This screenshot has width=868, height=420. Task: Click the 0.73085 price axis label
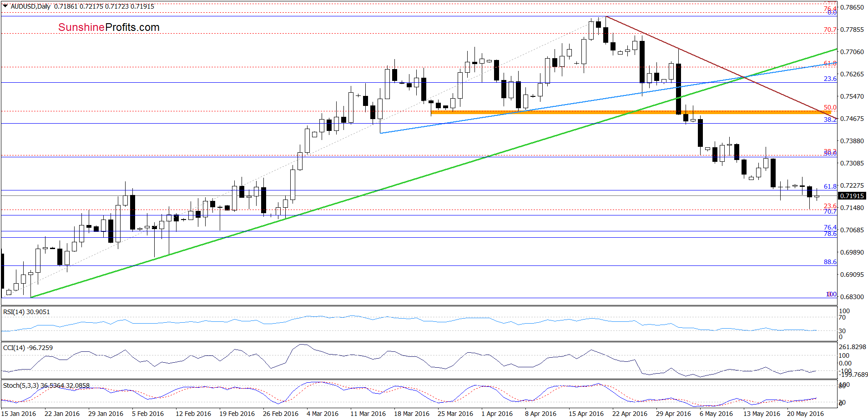coord(852,163)
